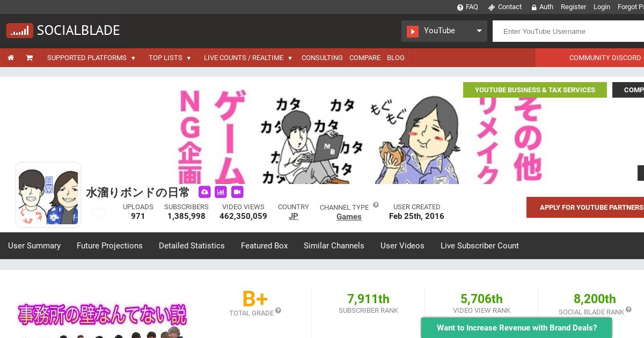Switch to the Featured Box tab
This screenshot has width=644, height=338.
265,246
